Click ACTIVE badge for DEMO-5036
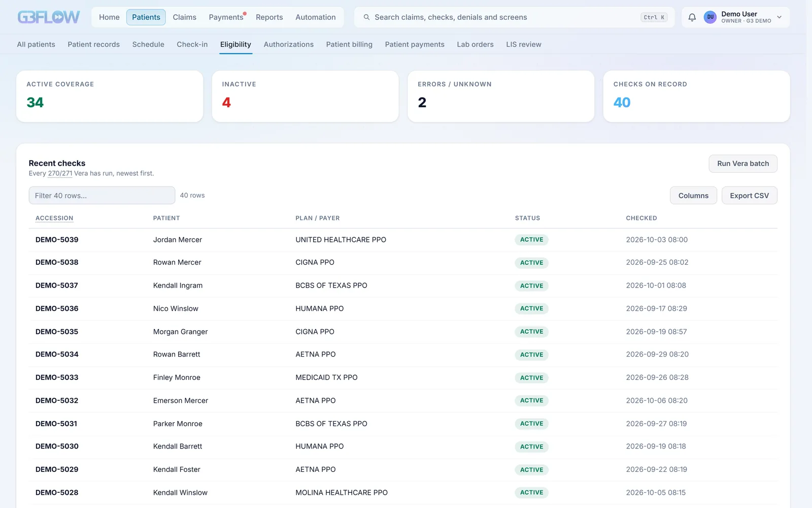 click(531, 308)
